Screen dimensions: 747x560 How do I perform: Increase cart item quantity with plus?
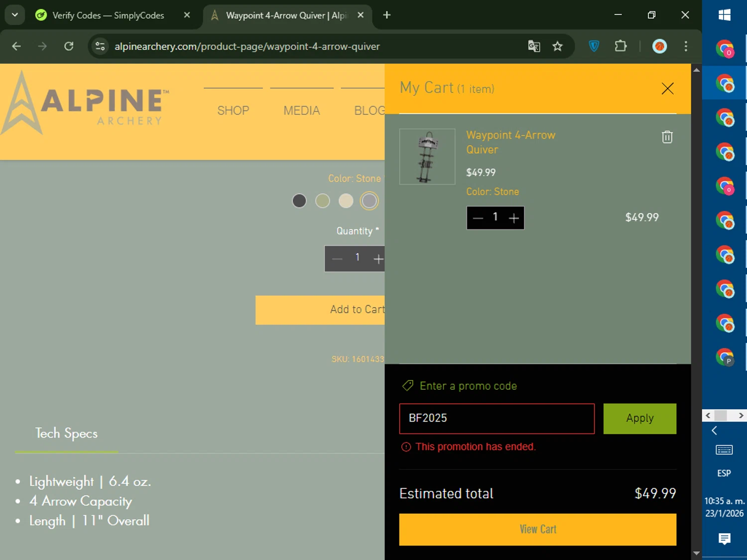tap(514, 218)
